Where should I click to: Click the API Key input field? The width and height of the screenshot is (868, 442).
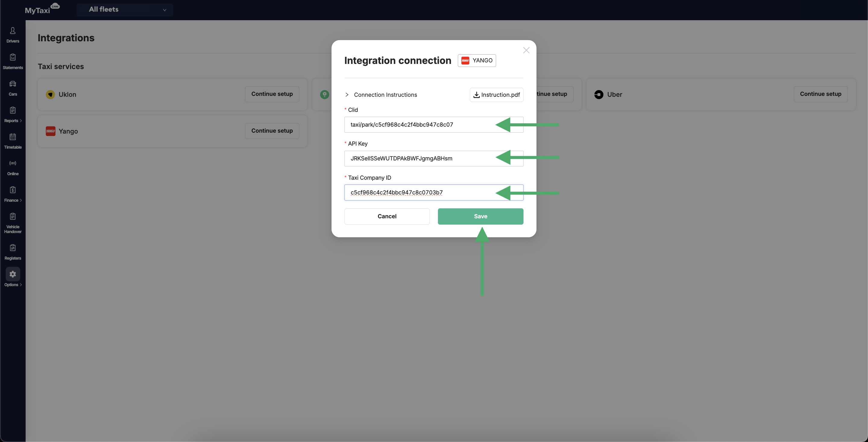click(434, 159)
